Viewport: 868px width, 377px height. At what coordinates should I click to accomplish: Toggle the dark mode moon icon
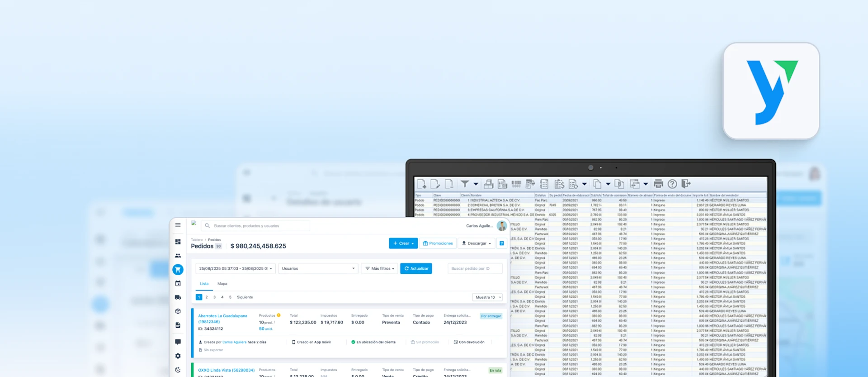pos(178,370)
